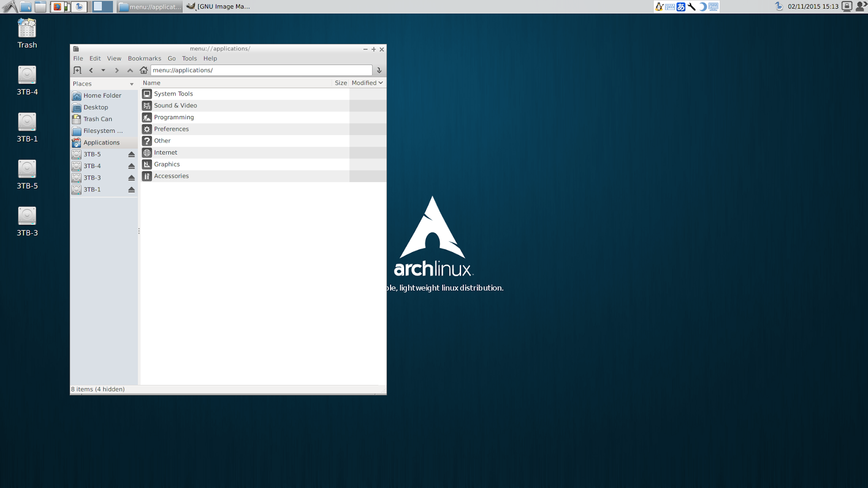Open the Japanese input method tray icon
Screen dimensions: 868x488
click(x=681, y=7)
